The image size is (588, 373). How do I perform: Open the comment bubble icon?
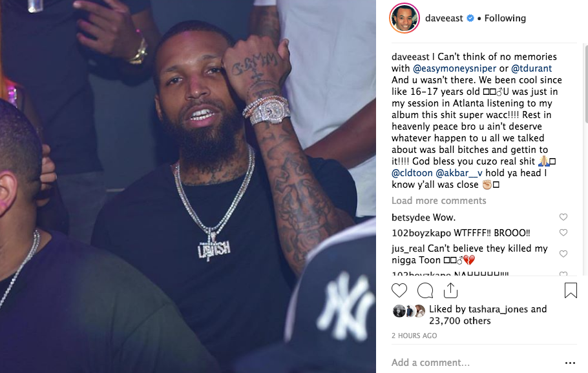coord(425,290)
